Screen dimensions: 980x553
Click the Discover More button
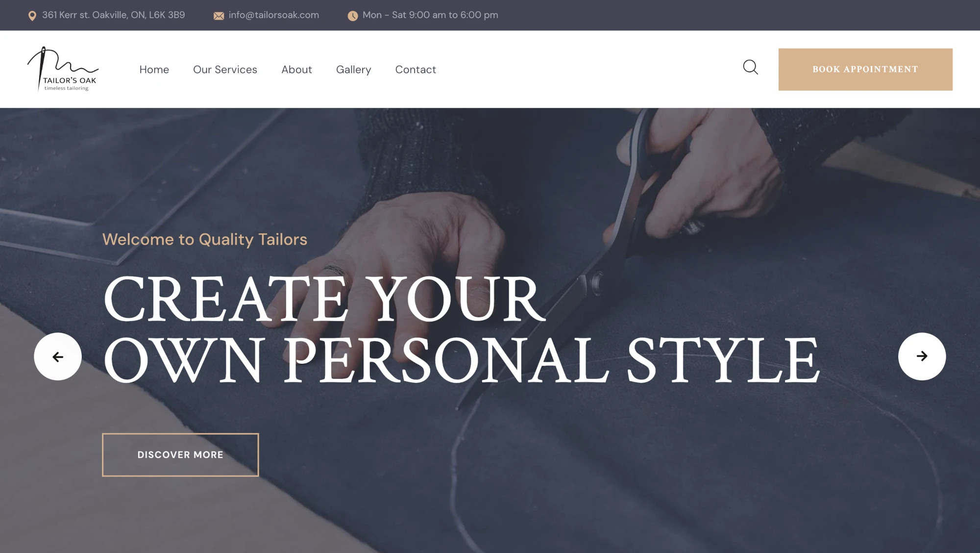pos(180,454)
